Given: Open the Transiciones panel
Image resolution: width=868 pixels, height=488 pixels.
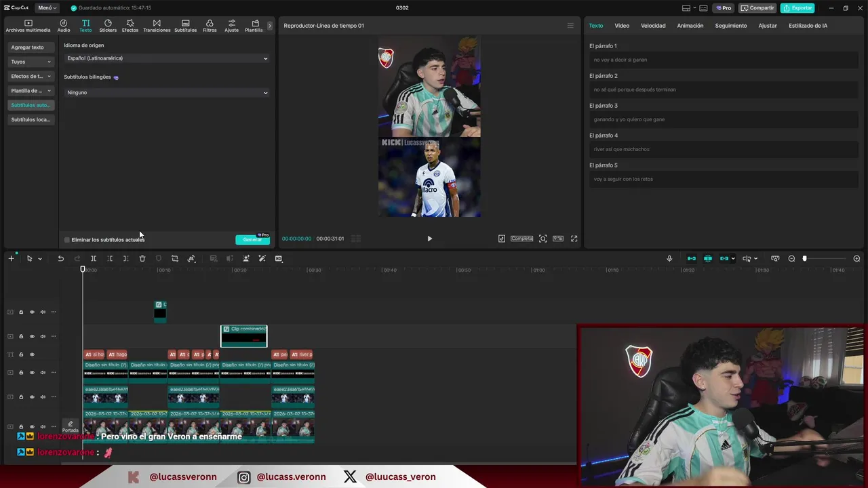Looking at the screenshot, I should pyautogui.click(x=157, y=26).
